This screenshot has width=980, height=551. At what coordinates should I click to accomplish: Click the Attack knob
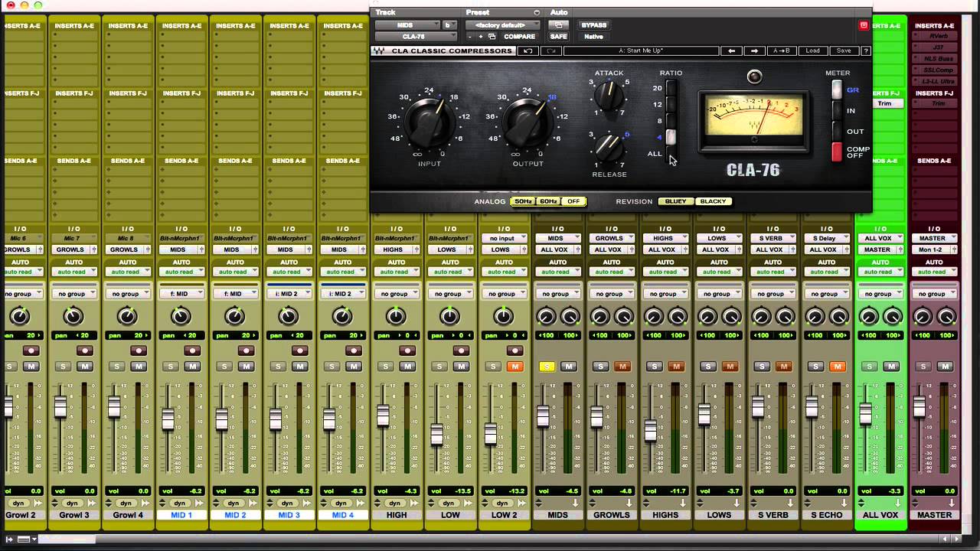click(609, 96)
